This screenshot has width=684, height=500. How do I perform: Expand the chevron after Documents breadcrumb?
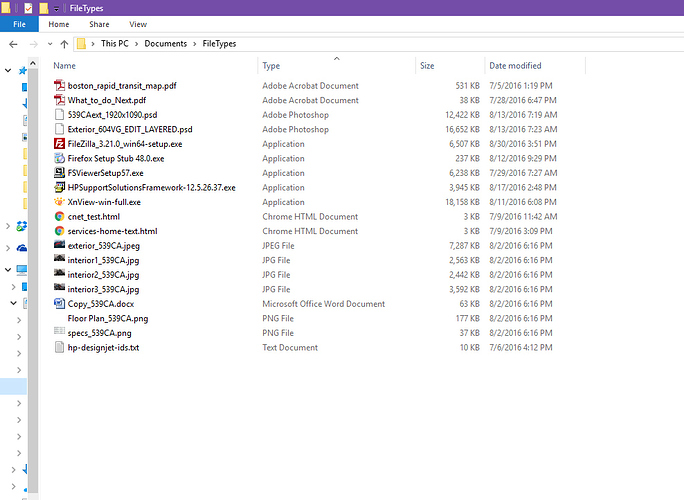(x=195, y=44)
